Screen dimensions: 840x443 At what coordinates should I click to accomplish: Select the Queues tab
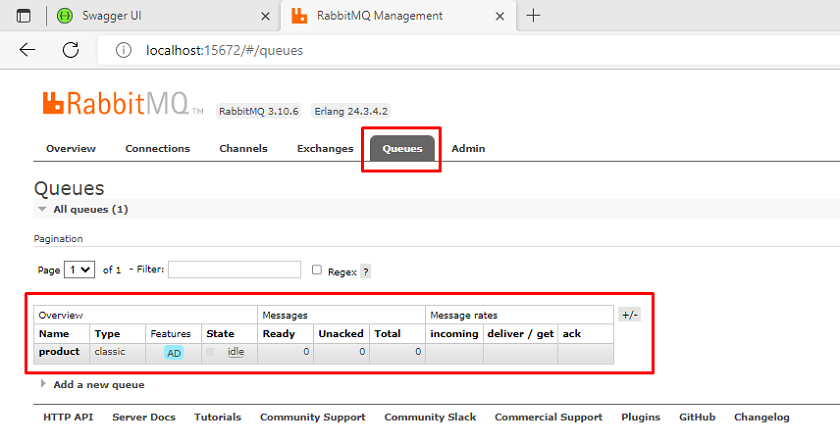pos(402,148)
